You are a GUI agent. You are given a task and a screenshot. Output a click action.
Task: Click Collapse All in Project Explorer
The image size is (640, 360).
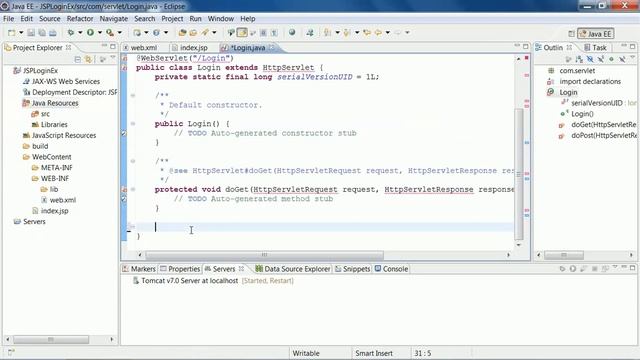tap(78, 60)
